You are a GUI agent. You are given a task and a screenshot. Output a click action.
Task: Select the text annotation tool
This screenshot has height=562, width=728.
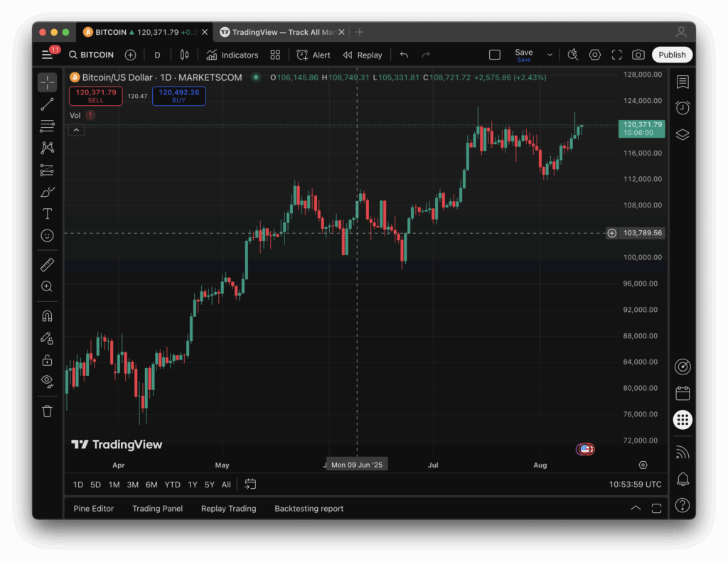[48, 213]
